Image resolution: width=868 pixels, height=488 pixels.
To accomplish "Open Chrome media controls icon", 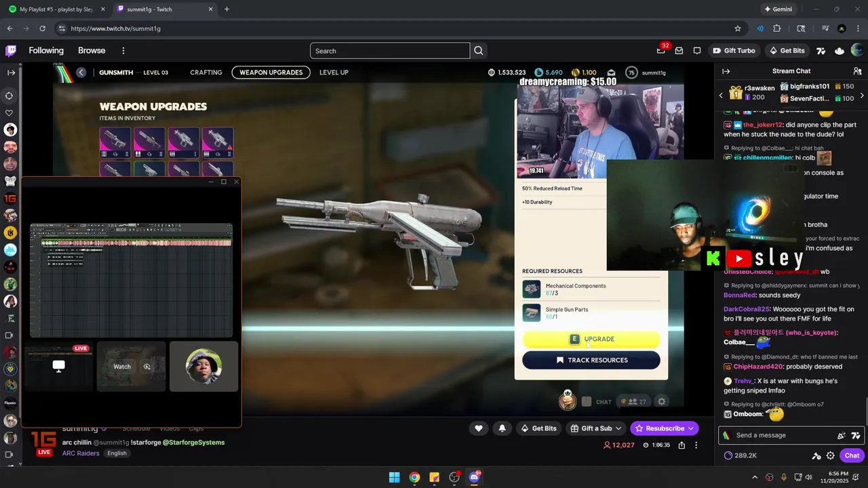I will (x=825, y=28).
